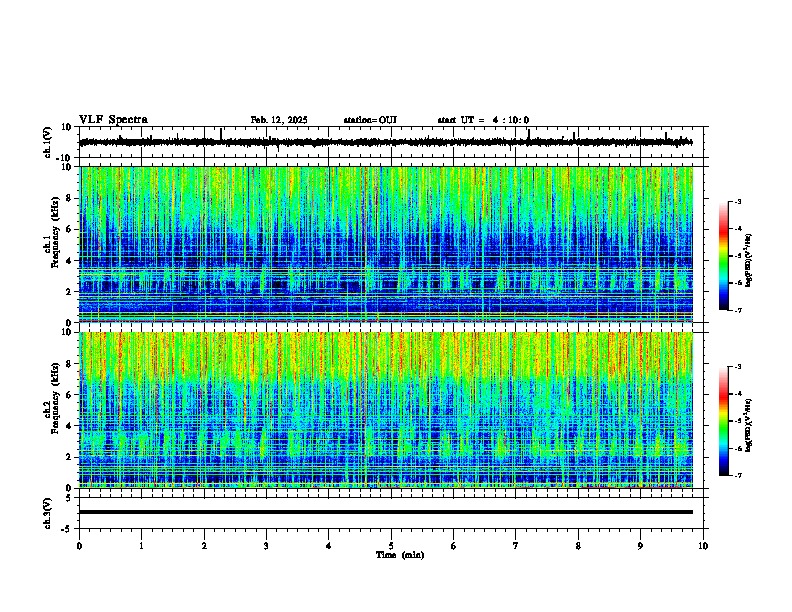The height and width of the screenshot is (612, 792).
Task: Click the "ch.1(V)" waveform axis label
Action: (x=48, y=142)
